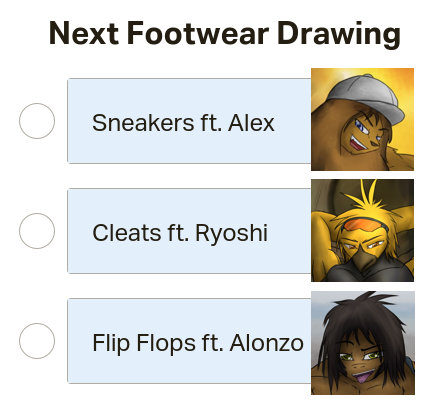Click the Flip Flops ft. Alonzo option box
The width and height of the screenshot is (443, 411).
pyautogui.click(x=189, y=341)
